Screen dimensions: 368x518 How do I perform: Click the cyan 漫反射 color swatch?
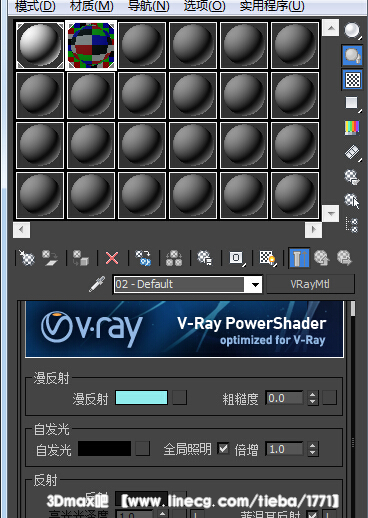click(x=141, y=398)
